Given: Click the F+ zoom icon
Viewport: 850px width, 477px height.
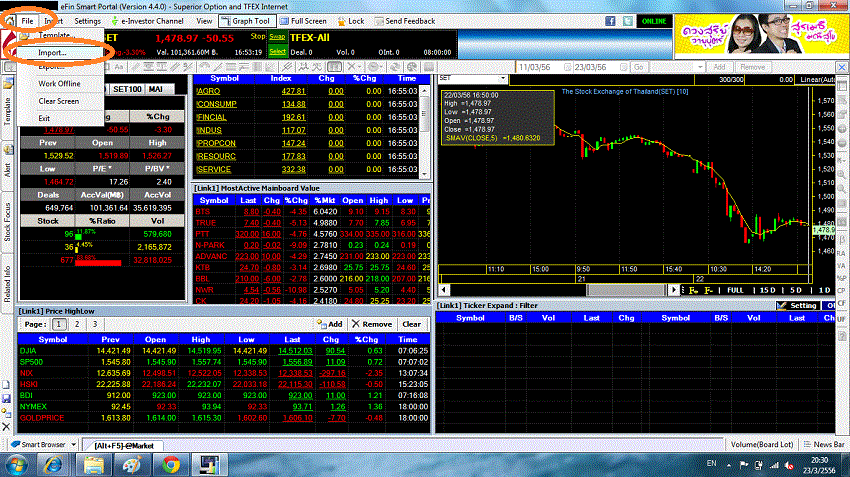Looking at the screenshot, I should (693, 291).
